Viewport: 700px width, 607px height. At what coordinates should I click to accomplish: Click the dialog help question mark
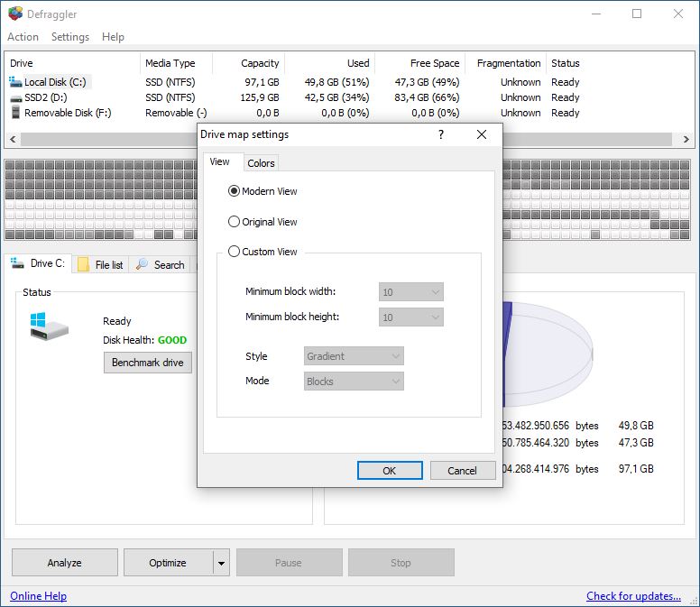pos(441,134)
